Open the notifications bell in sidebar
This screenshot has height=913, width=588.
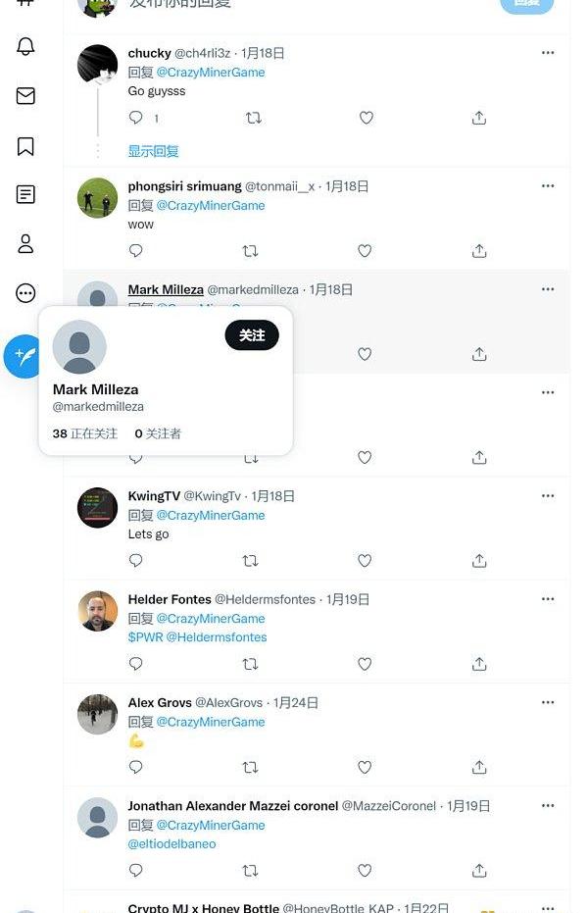pos(26,46)
